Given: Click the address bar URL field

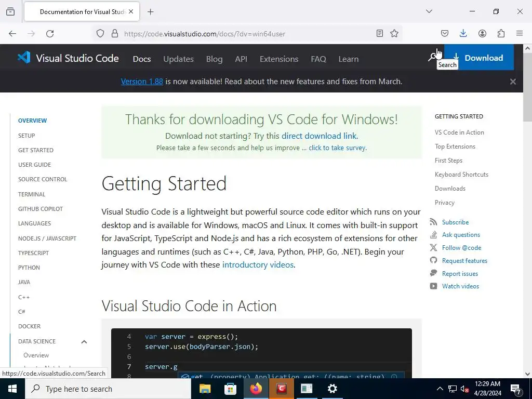Looking at the screenshot, I should pos(248,34).
